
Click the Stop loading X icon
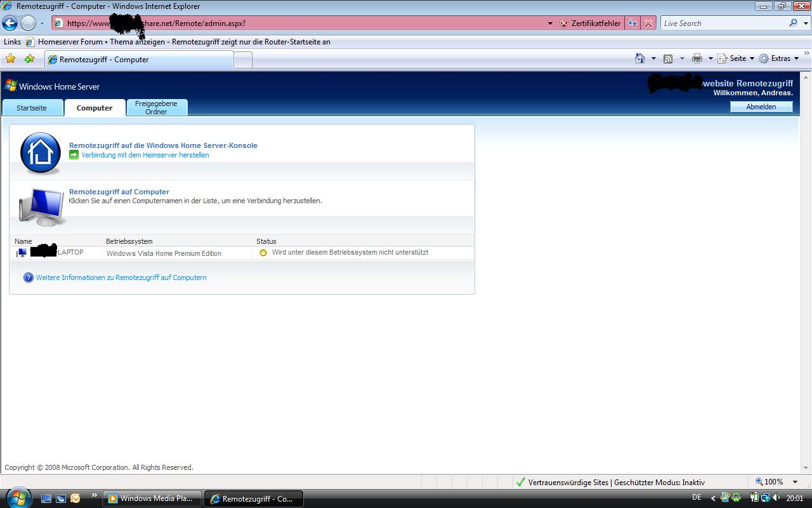(648, 23)
